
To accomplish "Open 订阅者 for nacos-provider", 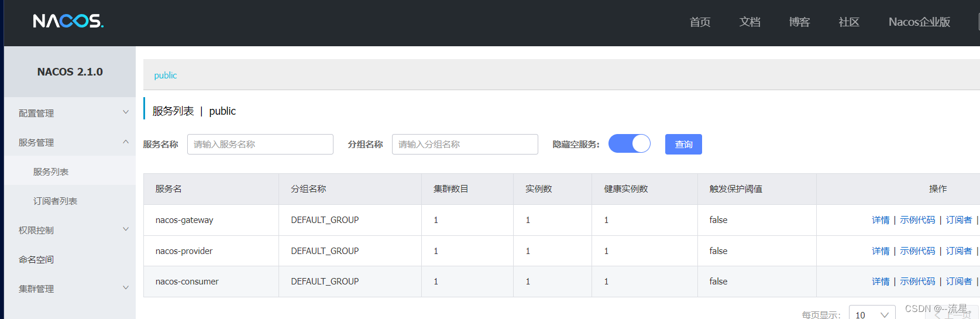I will pos(959,251).
